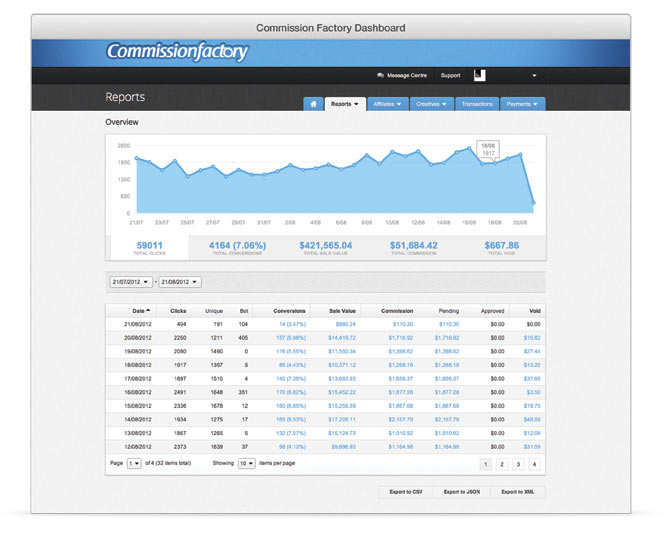This screenshot has height=536, width=666.
Task: Sort table by Date column header
Action: (141, 311)
